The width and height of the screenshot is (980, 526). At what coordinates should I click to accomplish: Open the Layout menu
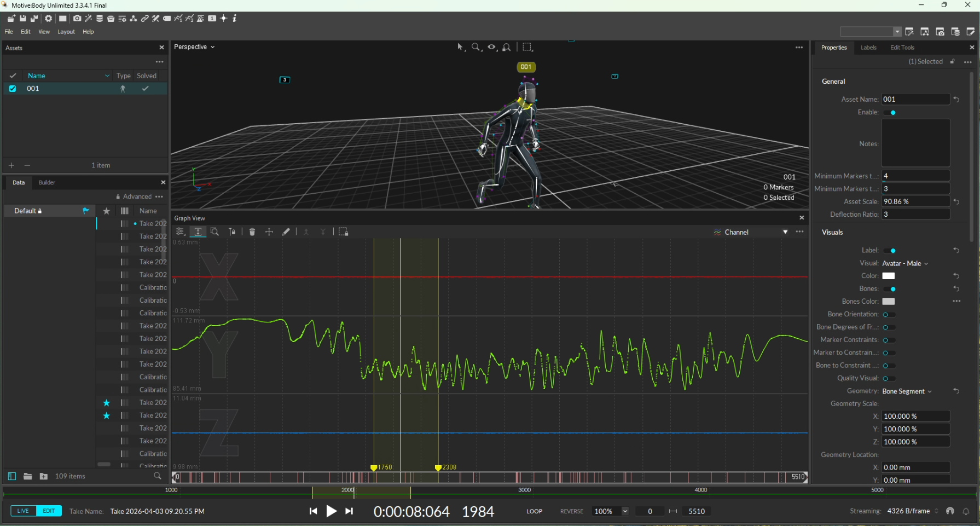[66, 32]
